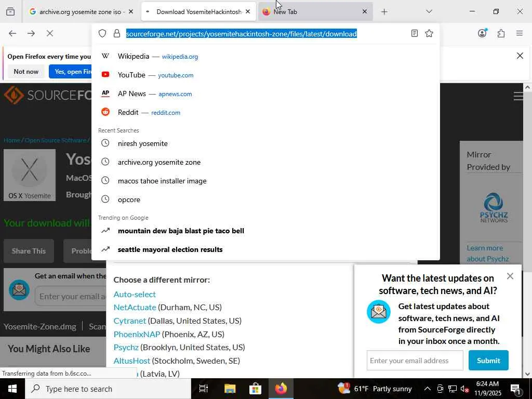This screenshot has height=399, width=532.
Task: Open Task View on taskbar
Action: click(x=204, y=389)
